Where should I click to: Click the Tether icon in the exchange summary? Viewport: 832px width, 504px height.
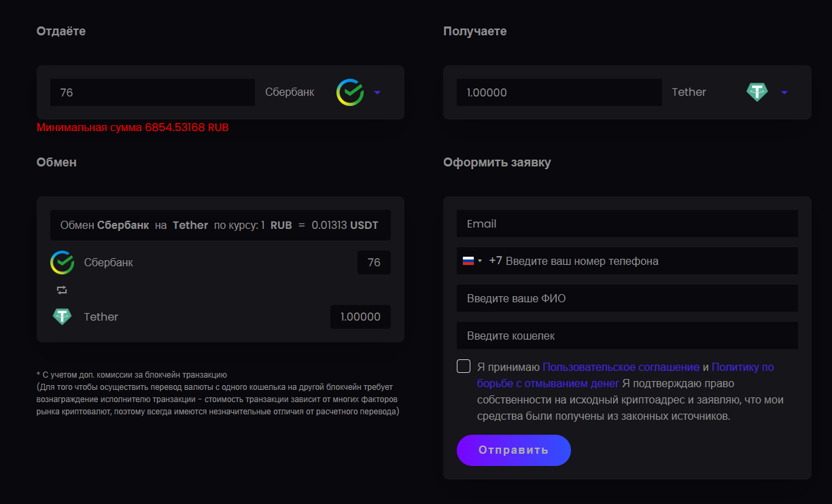(x=63, y=317)
